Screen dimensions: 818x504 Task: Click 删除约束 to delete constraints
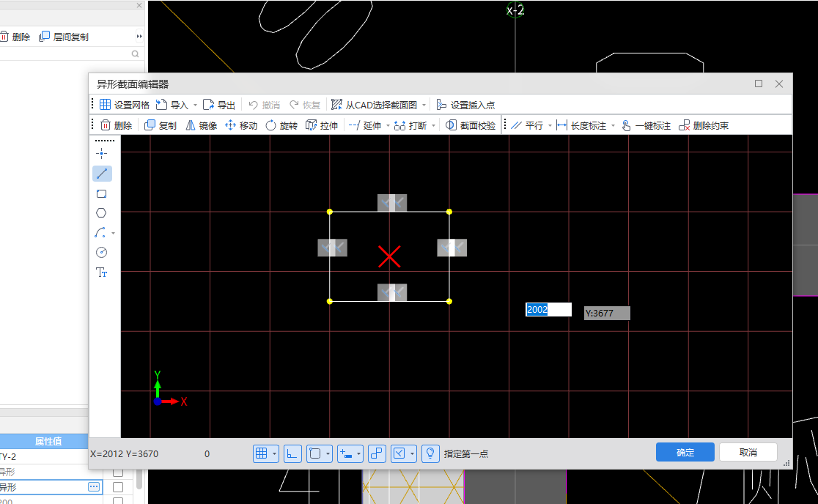703,125
